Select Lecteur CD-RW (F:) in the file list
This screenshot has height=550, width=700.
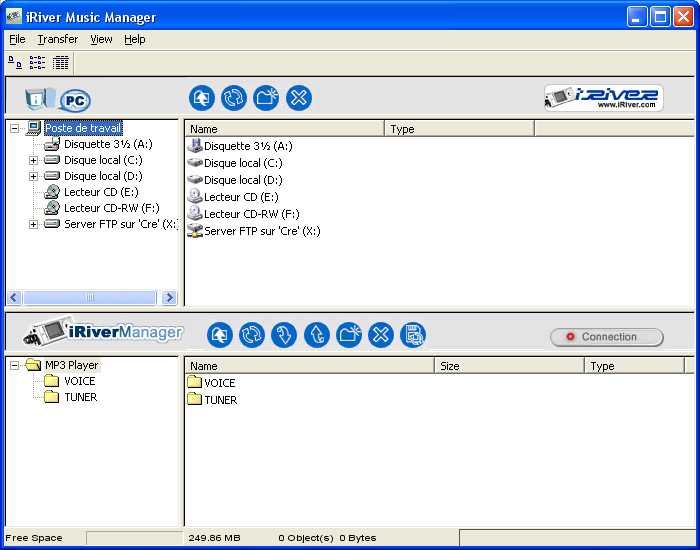click(243, 214)
